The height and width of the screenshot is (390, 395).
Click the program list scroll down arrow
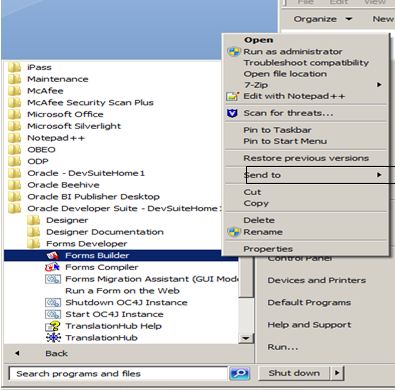point(246,338)
